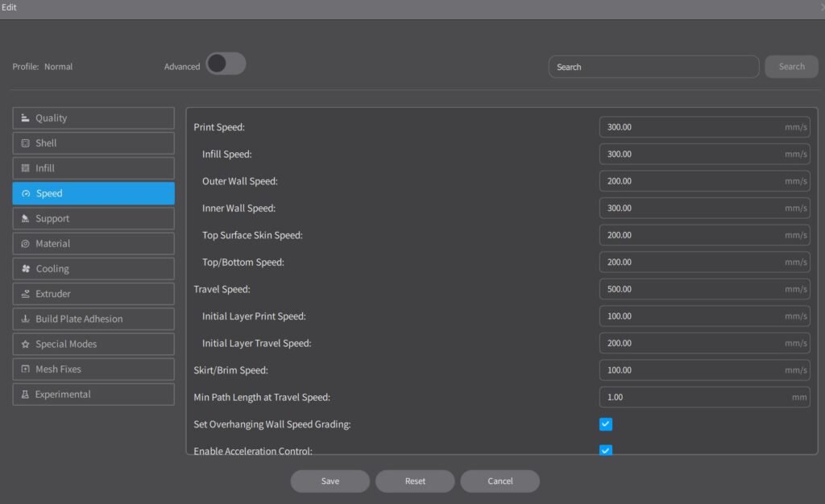
Task: Open Cooling via the fan icon
Action: tap(25, 269)
